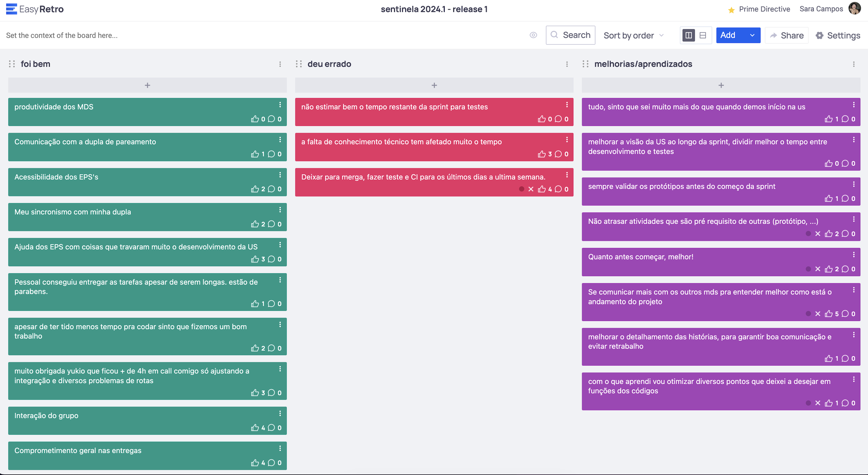The height and width of the screenshot is (475, 868).
Task: Open the 'deu errado' column options menu
Action: (567, 64)
